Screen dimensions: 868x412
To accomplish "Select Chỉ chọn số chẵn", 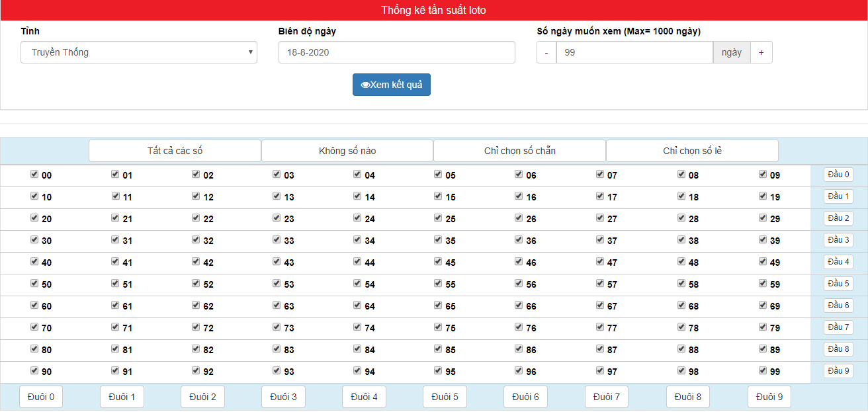I will (x=520, y=151).
